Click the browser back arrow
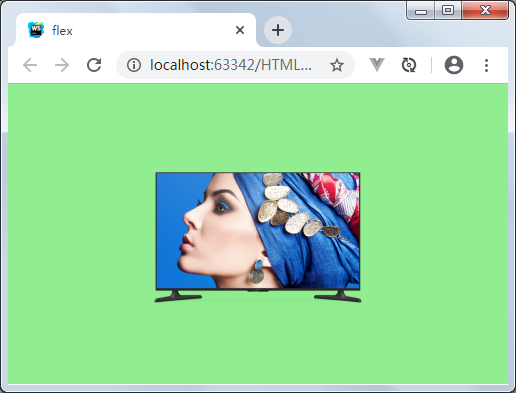The width and height of the screenshot is (516, 393). pos(30,65)
